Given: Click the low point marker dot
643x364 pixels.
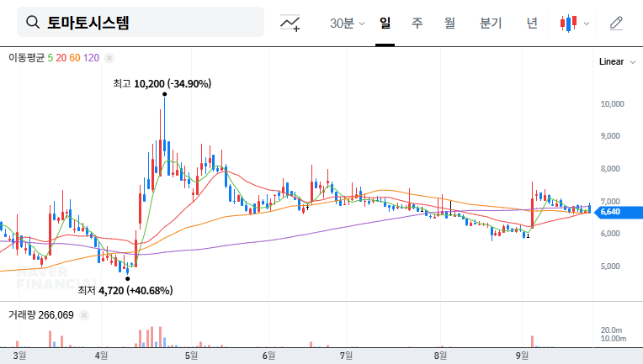Looking at the screenshot, I should point(128,279).
